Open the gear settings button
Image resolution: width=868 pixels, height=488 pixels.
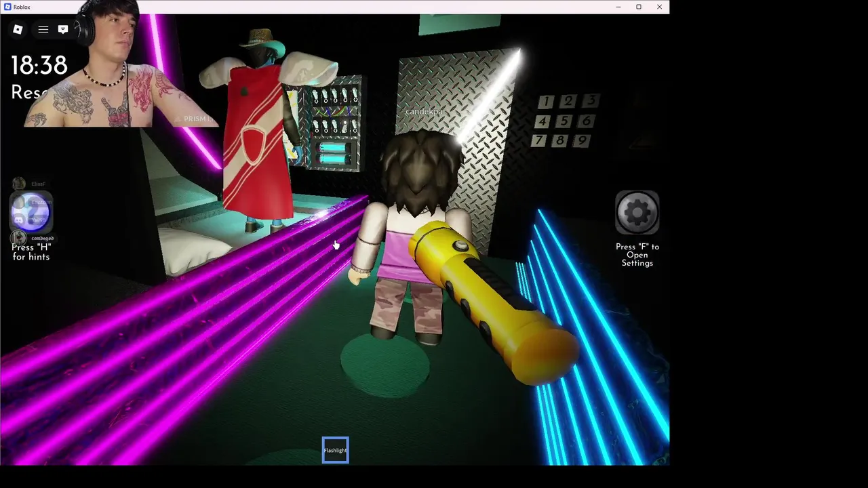point(637,213)
